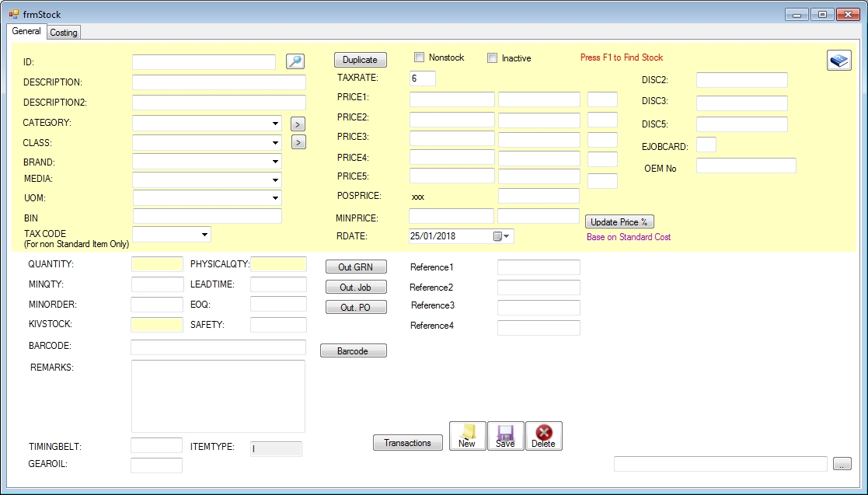Click the DESCRIPTION input field
The height and width of the screenshot is (495, 868).
pos(219,82)
